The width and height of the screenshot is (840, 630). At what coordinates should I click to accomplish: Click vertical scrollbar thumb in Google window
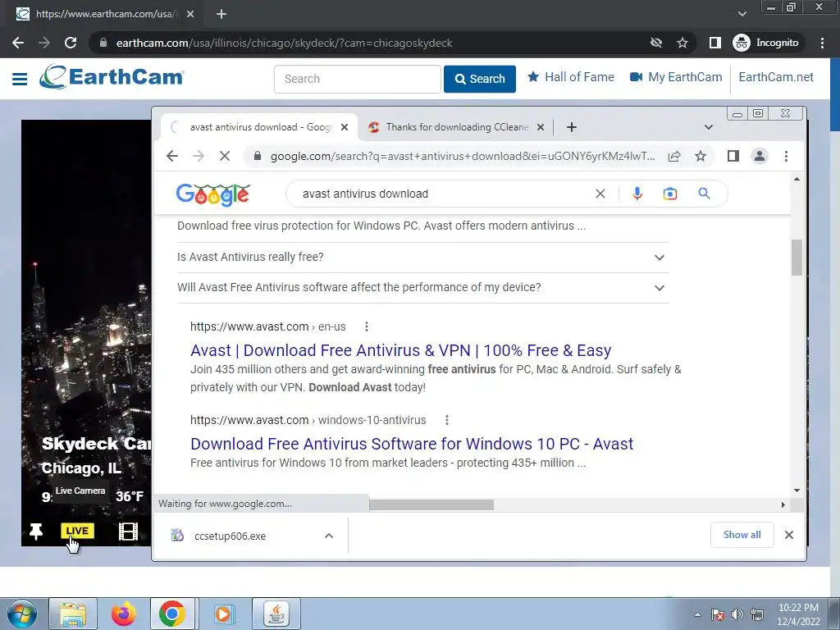[x=797, y=258]
